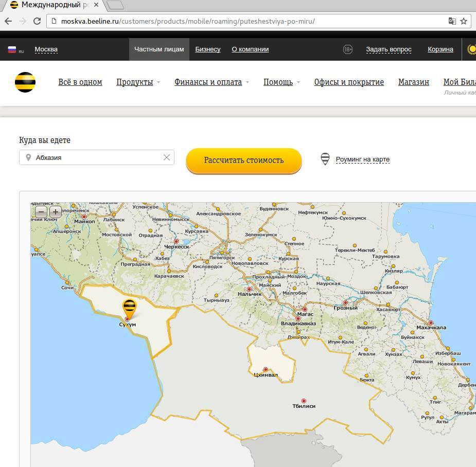Go back to the previous page

tap(8, 21)
